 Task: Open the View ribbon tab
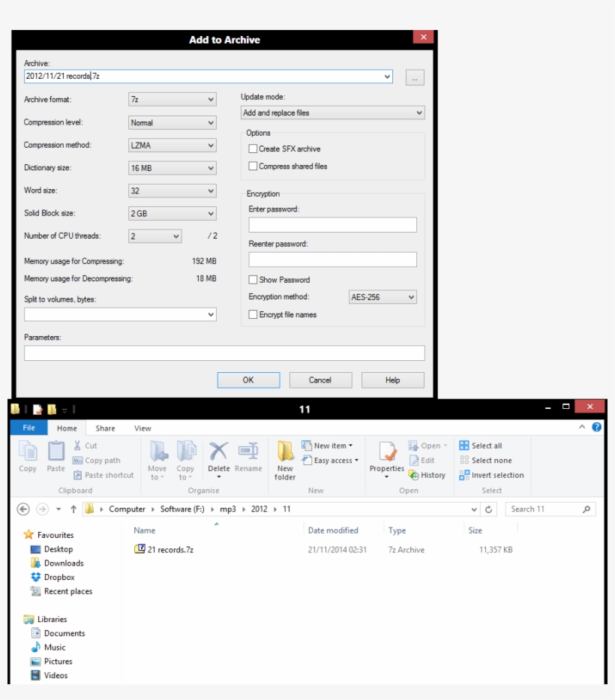[142, 428]
